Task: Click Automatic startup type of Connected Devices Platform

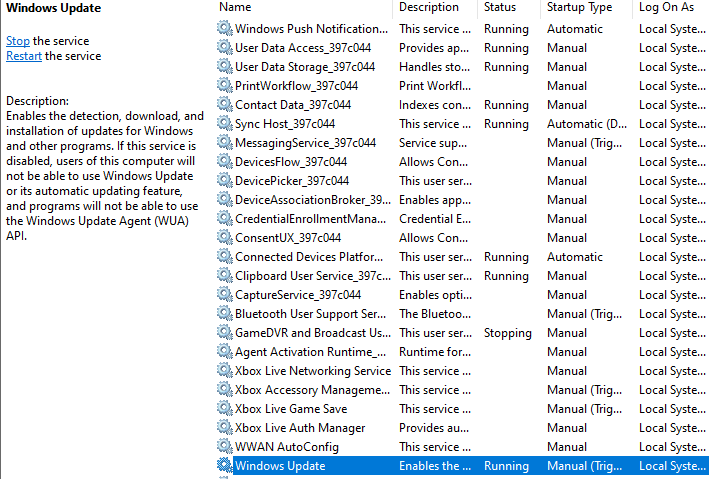Action: 575,257
